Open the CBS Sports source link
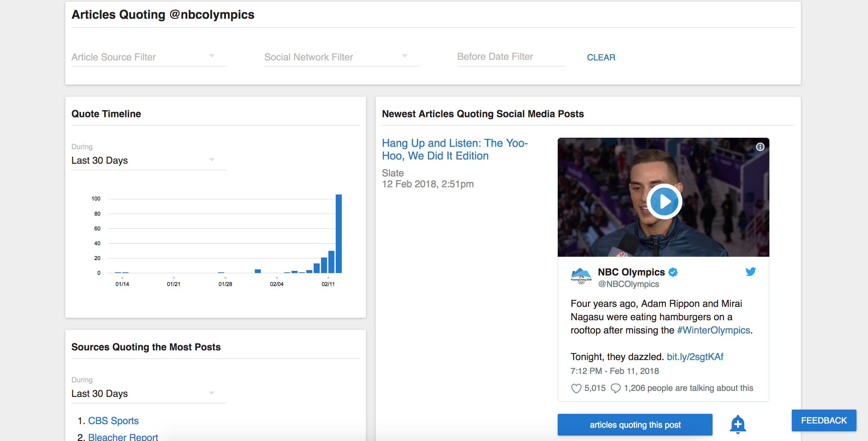The height and width of the screenshot is (441, 868). point(113,420)
